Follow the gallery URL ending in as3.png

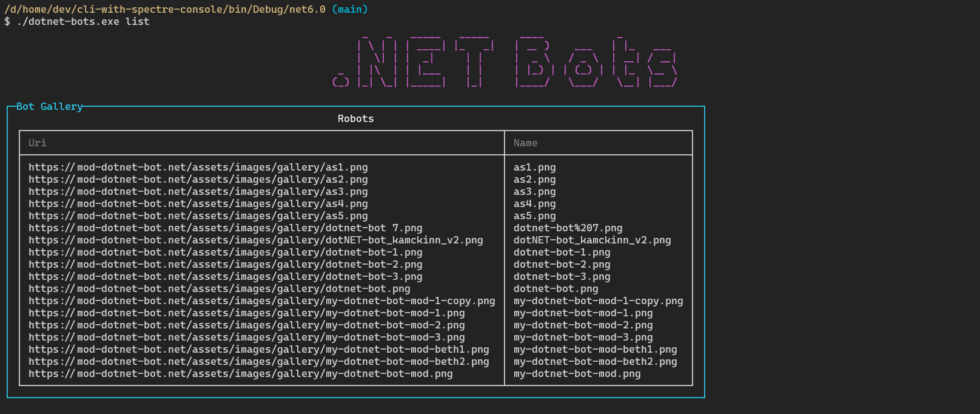pyautogui.click(x=198, y=191)
